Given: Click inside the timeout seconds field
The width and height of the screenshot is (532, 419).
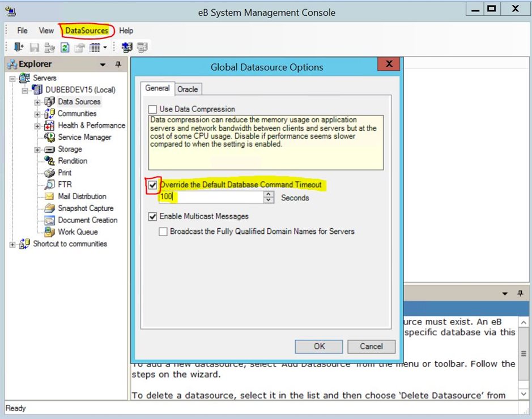Looking at the screenshot, I should pos(210,197).
